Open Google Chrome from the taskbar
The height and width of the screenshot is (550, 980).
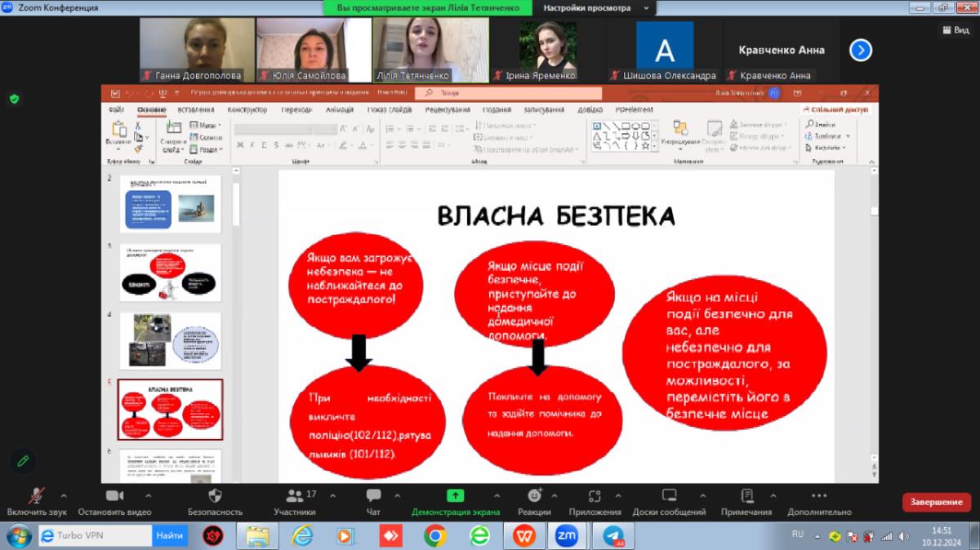[x=435, y=536]
